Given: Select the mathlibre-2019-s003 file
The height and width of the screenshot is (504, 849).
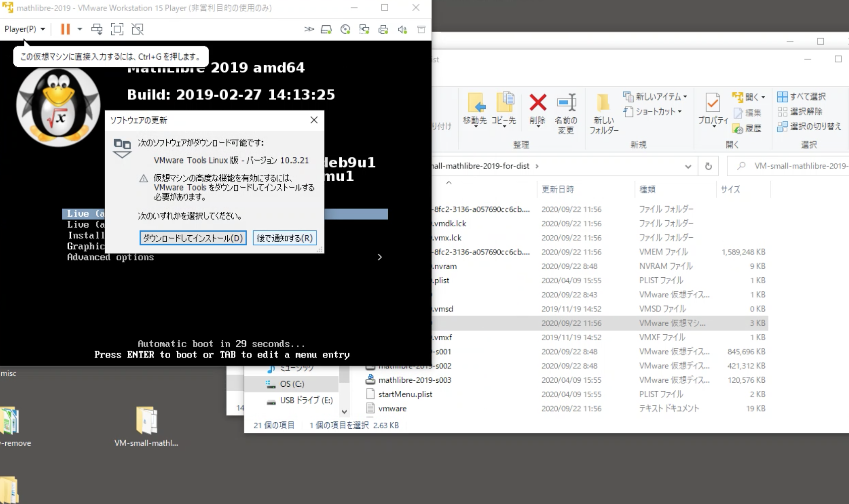Looking at the screenshot, I should pos(567,380).
